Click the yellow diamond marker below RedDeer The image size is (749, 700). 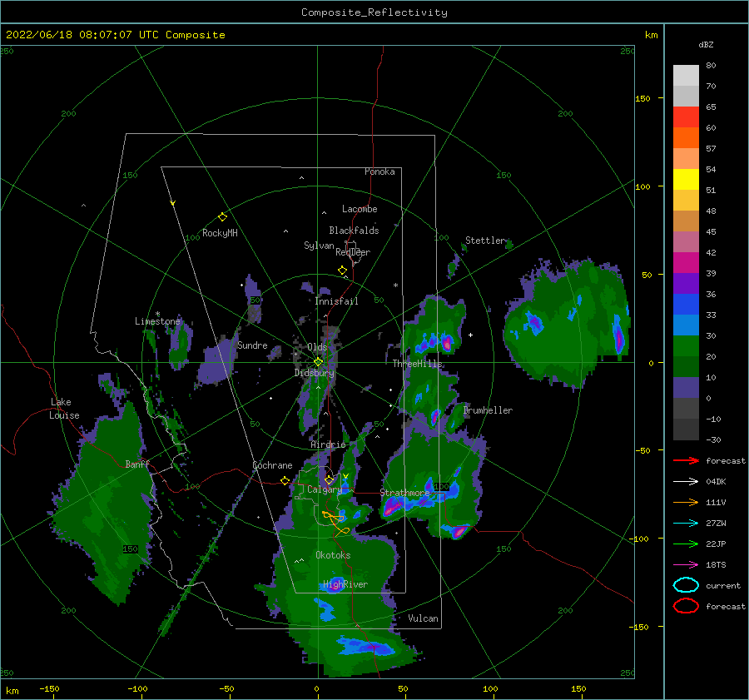[x=343, y=271]
